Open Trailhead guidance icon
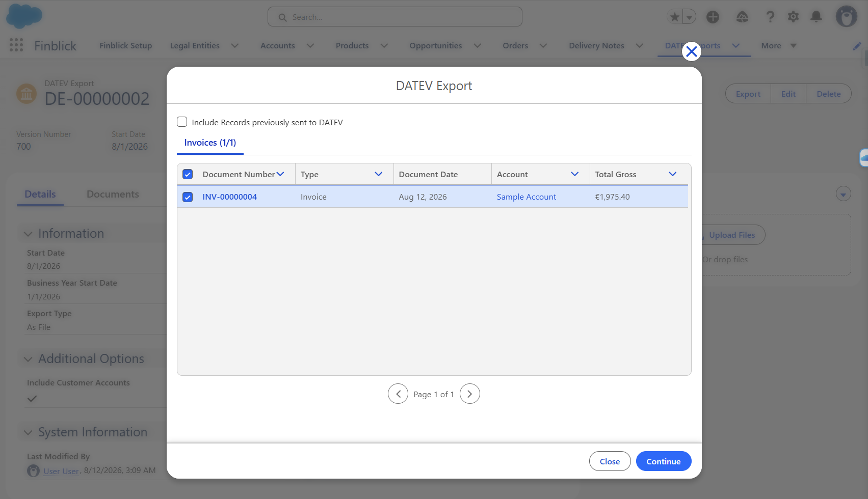Image resolution: width=868 pixels, height=499 pixels. point(742,17)
